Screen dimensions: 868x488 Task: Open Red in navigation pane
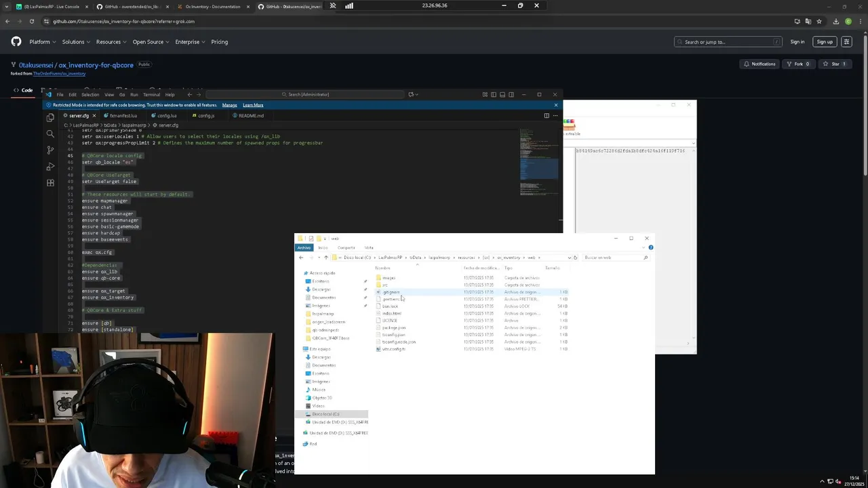[x=313, y=444]
